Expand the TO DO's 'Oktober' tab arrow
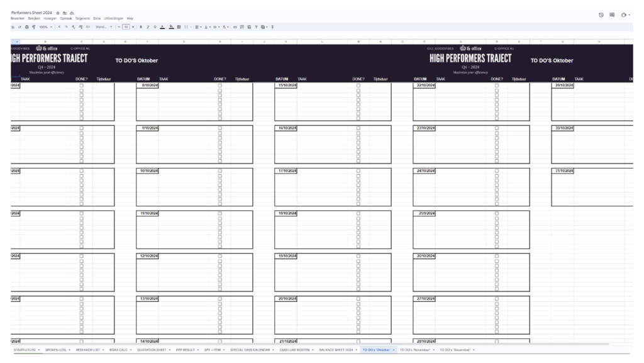This screenshot has height=363, width=644. coord(394,350)
